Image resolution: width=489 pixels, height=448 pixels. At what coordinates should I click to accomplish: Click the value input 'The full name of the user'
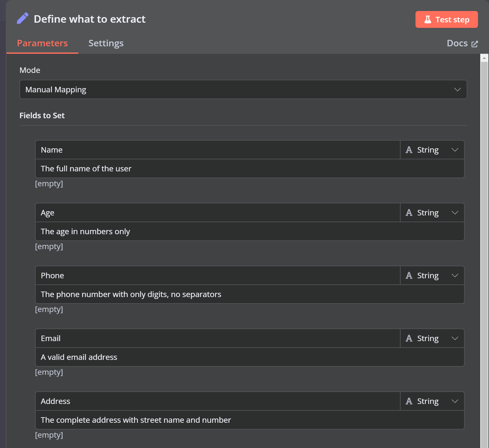250,168
